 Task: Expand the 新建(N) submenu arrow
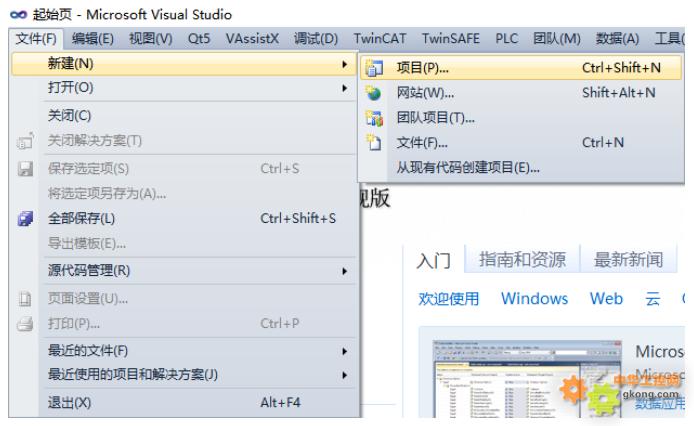344,64
